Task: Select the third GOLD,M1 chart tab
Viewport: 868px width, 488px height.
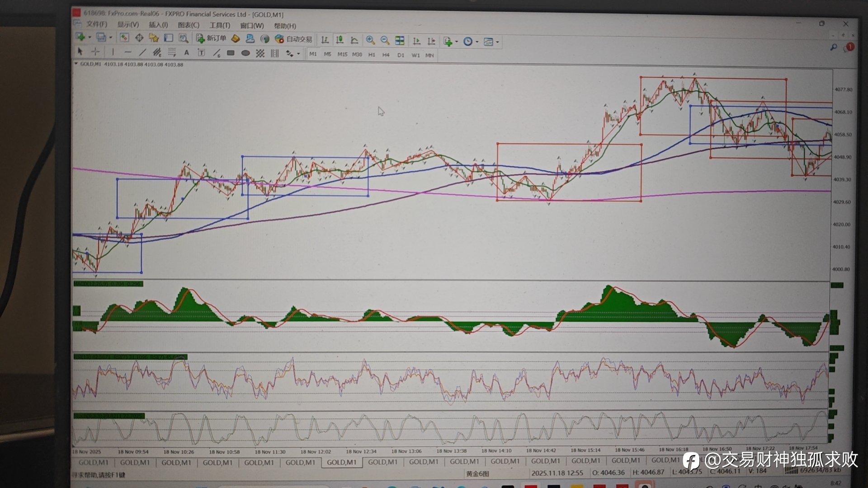Action: click(176, 462)
